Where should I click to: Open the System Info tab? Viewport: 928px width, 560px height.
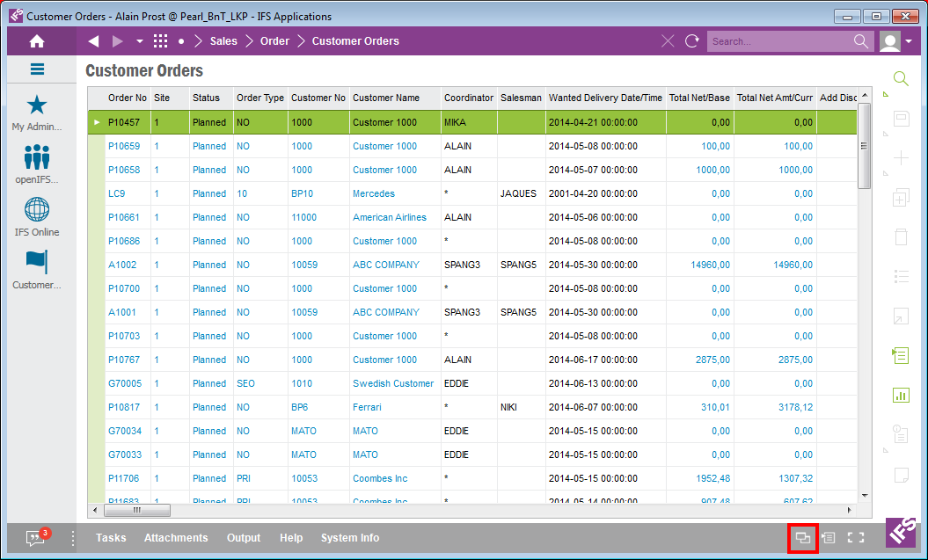[x=349, y=538]
